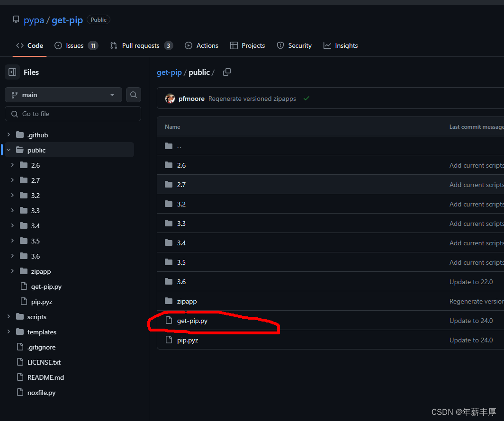Click Update to 24.0 for get-pip.py
Screen dimensions: 504x421
(471, 321)
